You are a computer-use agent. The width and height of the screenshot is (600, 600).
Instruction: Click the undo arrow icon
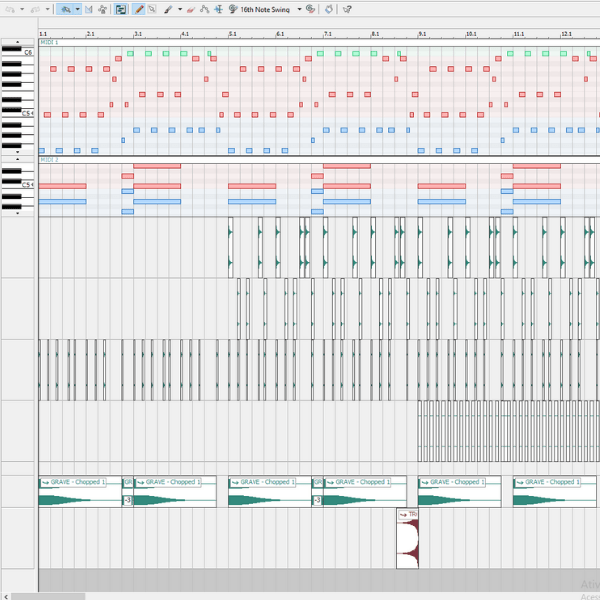pyautogui.click(x=9, y=8)
